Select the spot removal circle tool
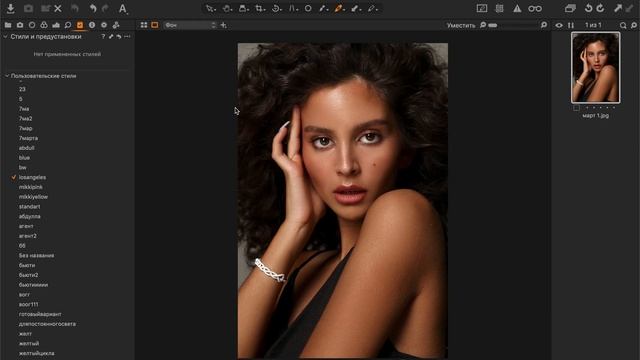640x360 pixels. [x=308, y=8]
